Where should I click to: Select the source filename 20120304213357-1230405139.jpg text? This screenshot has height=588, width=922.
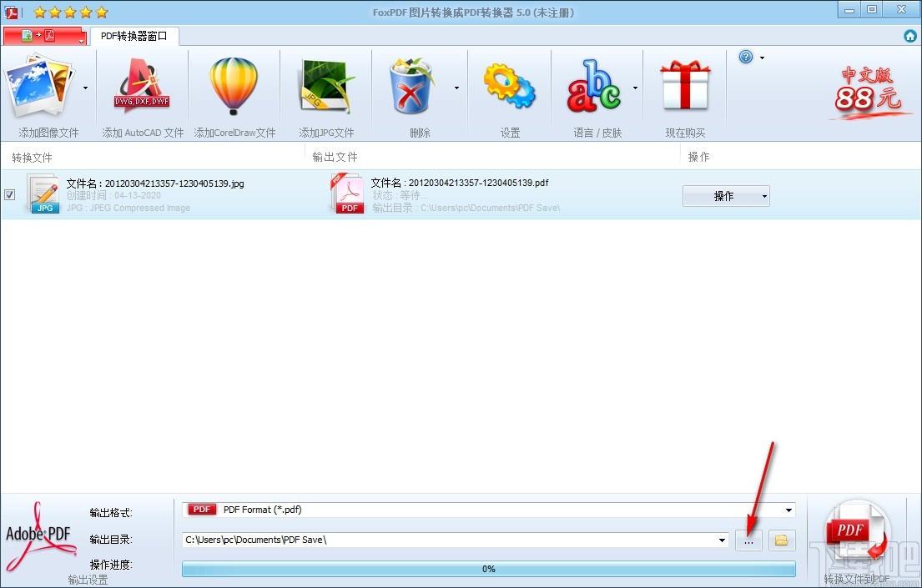174,183
